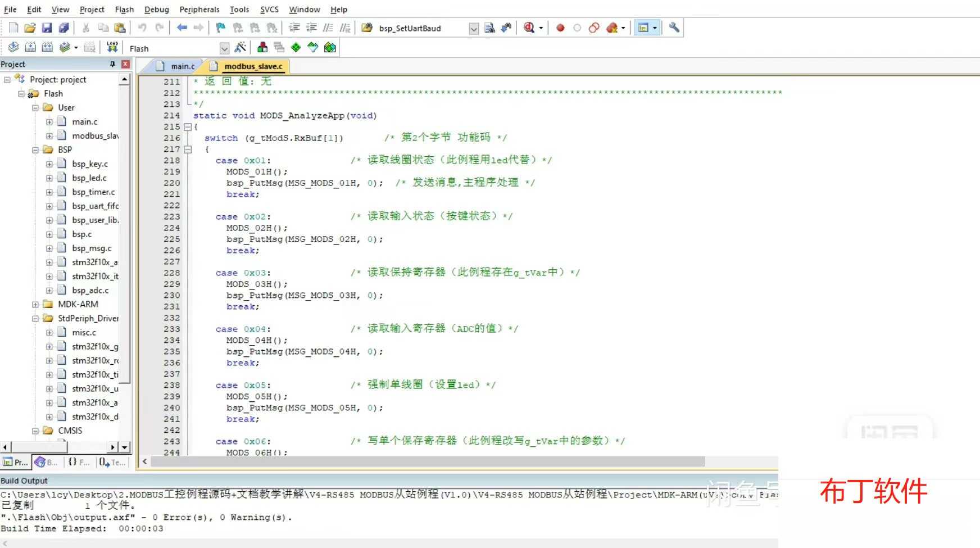Image resolution: width=980 pixels, height=548 pixels.
Task: Indent selected lines using the indent icon
Action: (294, 28)
